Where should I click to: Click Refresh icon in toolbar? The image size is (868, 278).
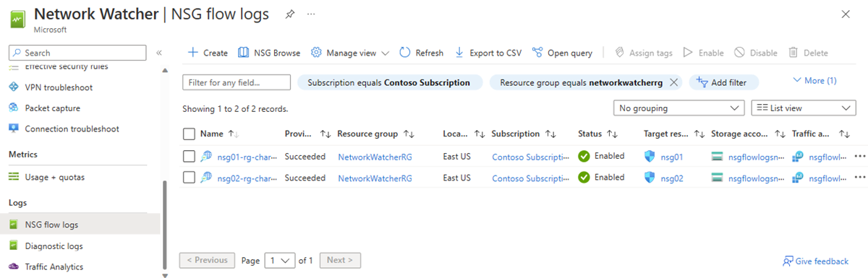404,53
